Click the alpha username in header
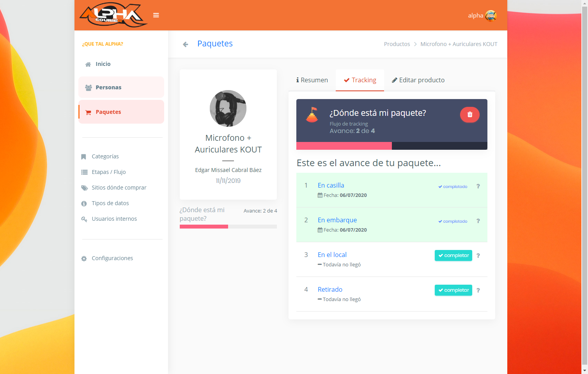This screenshot has width=588, height=374. 475,16
